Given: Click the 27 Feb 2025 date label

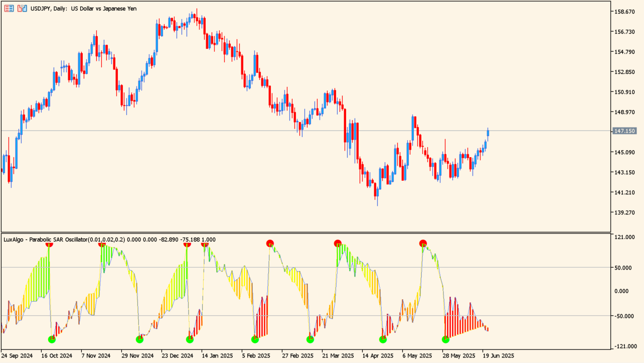Looking at the screenshot, I should (297, 355).
